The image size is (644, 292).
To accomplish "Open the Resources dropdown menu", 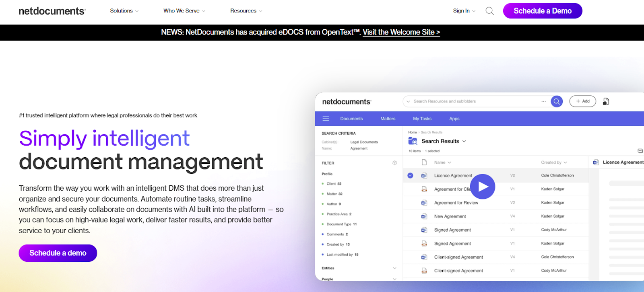I will tap(246, 11).
